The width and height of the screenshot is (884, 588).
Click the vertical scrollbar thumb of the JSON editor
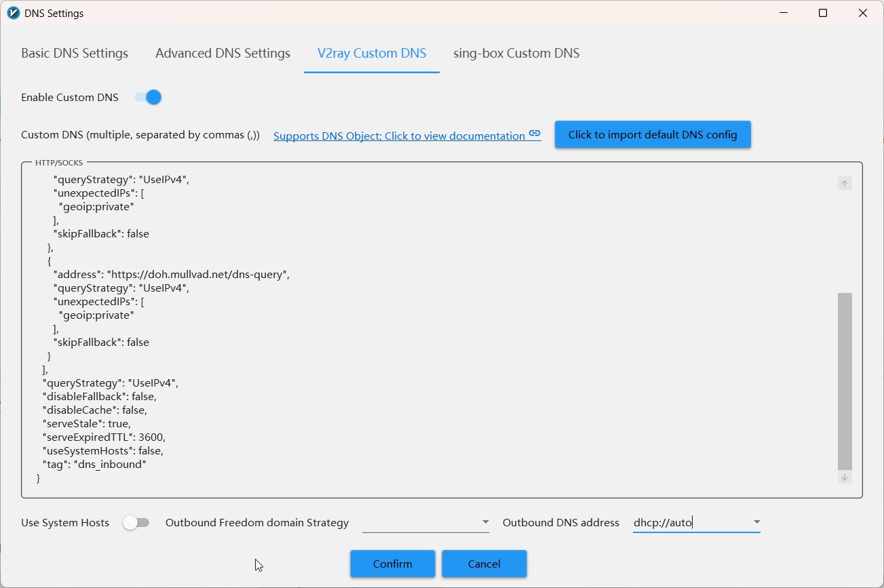(x=845, y=381)
